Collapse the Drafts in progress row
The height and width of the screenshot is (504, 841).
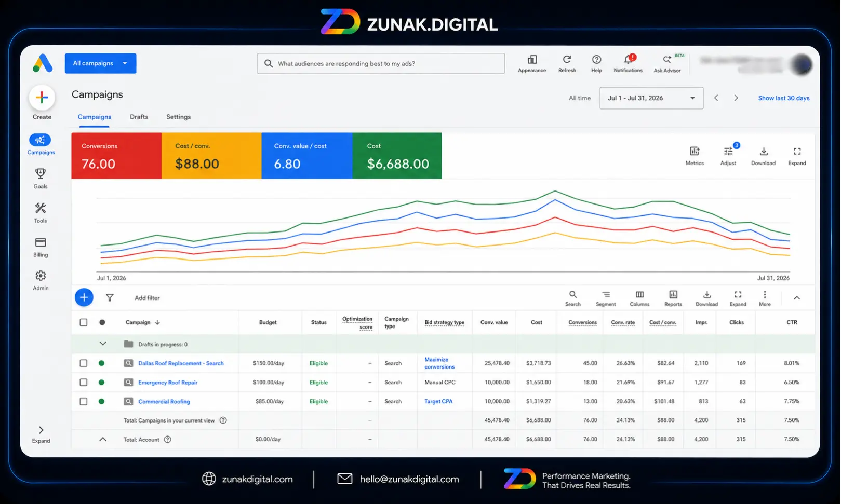[103, 344]
